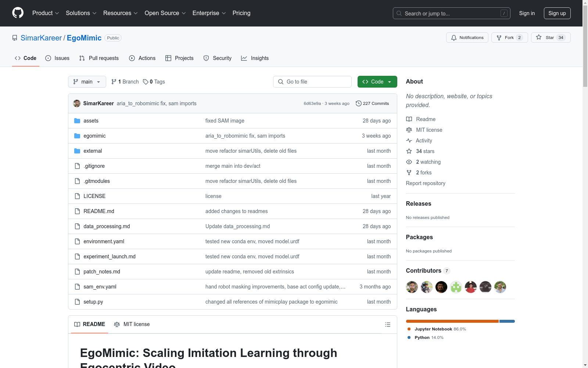The image size is (588, 368).
Task: Open the environment.yaml file
Action: [x=104, y=241]
